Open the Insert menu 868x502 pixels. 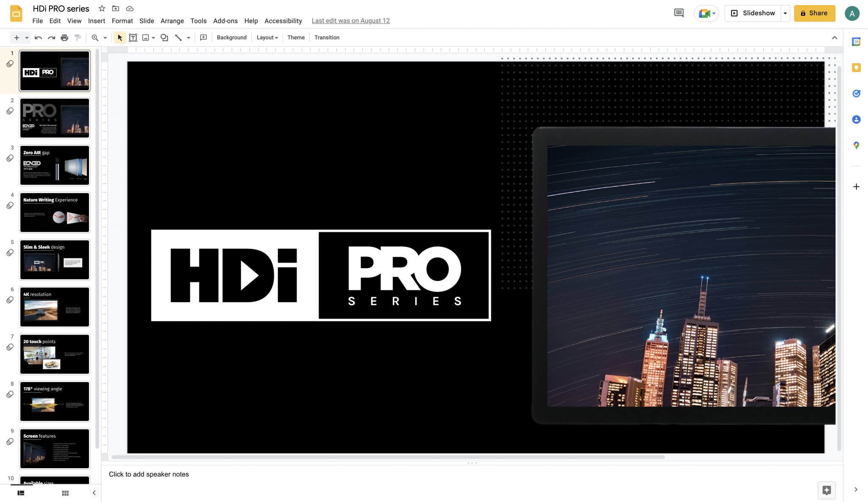tap(97, 21)
